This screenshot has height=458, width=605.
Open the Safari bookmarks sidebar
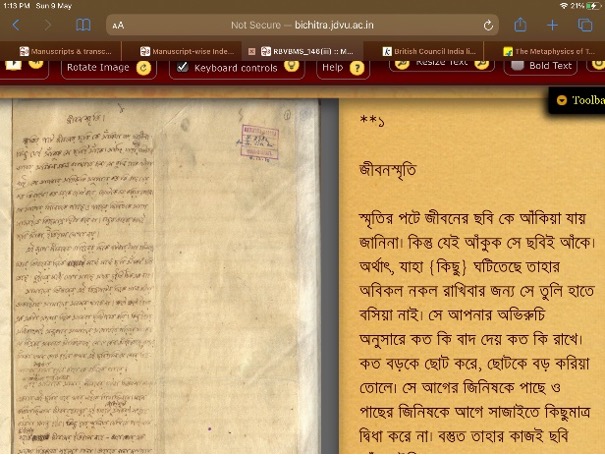coord(84,24)
